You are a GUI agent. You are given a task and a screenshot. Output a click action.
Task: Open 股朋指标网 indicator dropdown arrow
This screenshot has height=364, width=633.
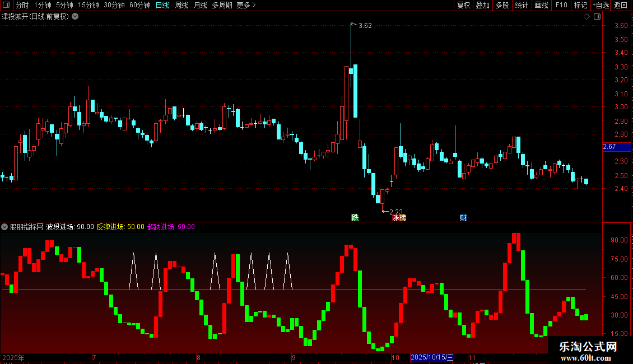(4, 227)
